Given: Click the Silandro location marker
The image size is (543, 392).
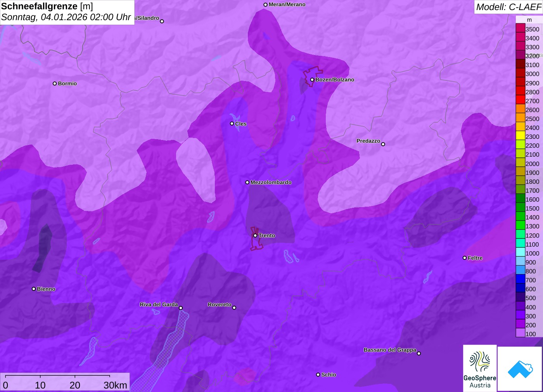Looking at the screenshot, I should point(162,21).
